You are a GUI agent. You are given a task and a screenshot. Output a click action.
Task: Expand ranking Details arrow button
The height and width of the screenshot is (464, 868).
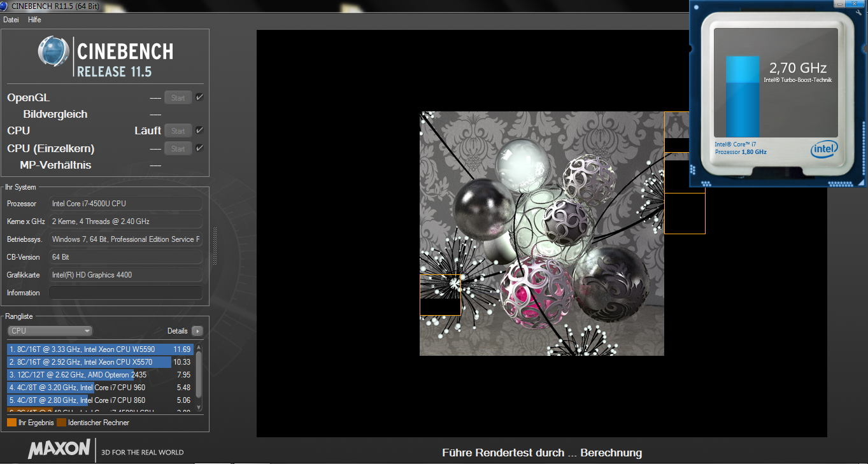click(197, 331)
